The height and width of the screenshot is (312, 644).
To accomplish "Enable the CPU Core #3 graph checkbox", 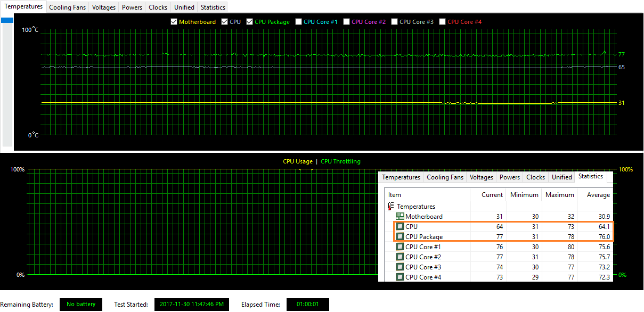I will point(394,22).
